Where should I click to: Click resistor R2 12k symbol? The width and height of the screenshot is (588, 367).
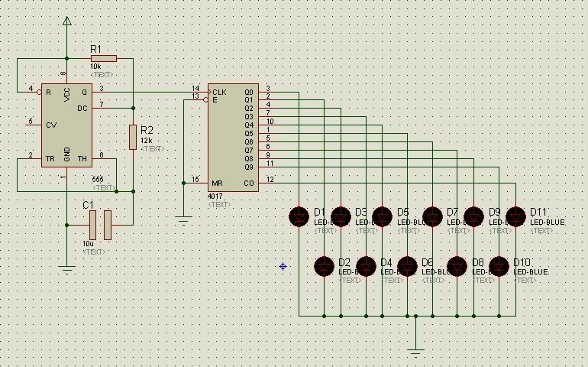pyautogui.click(x=133, y=137)
